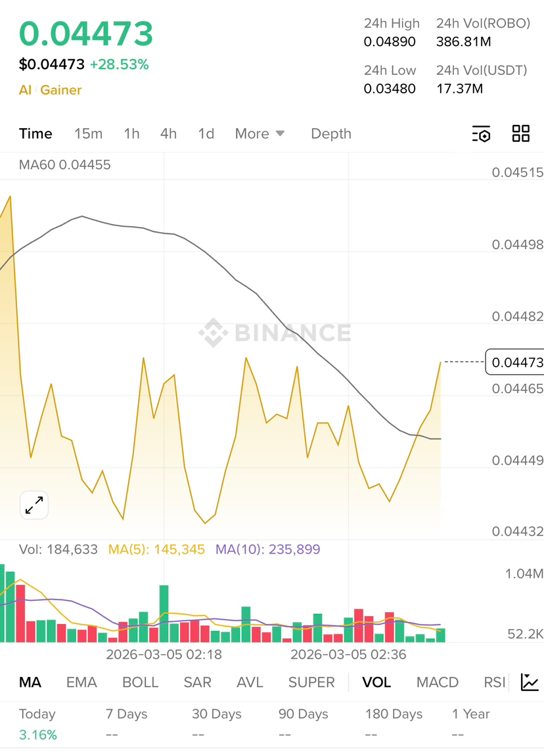Toggle the BOLL indicator
Image resolution: width=544 pixels, height=756 pixels.
(x=140, y=682)
